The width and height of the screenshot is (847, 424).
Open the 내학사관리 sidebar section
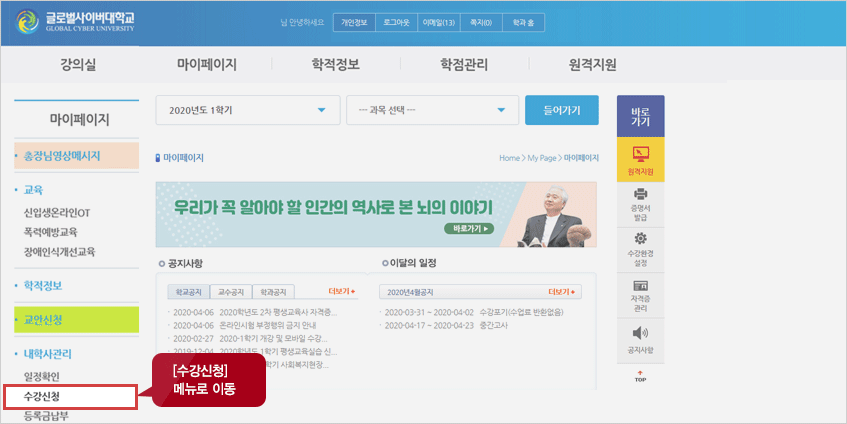pyautogui.click(x=48, y=354)
